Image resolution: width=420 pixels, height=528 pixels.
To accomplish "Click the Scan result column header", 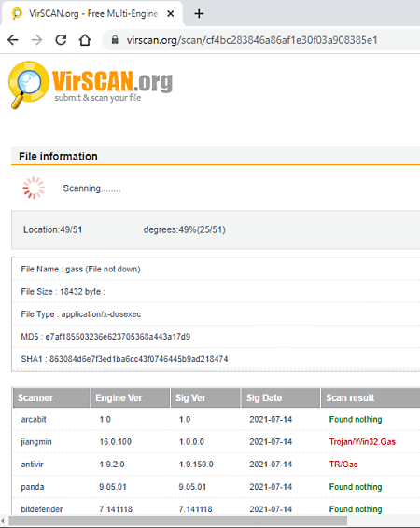I will pos(371,397).
